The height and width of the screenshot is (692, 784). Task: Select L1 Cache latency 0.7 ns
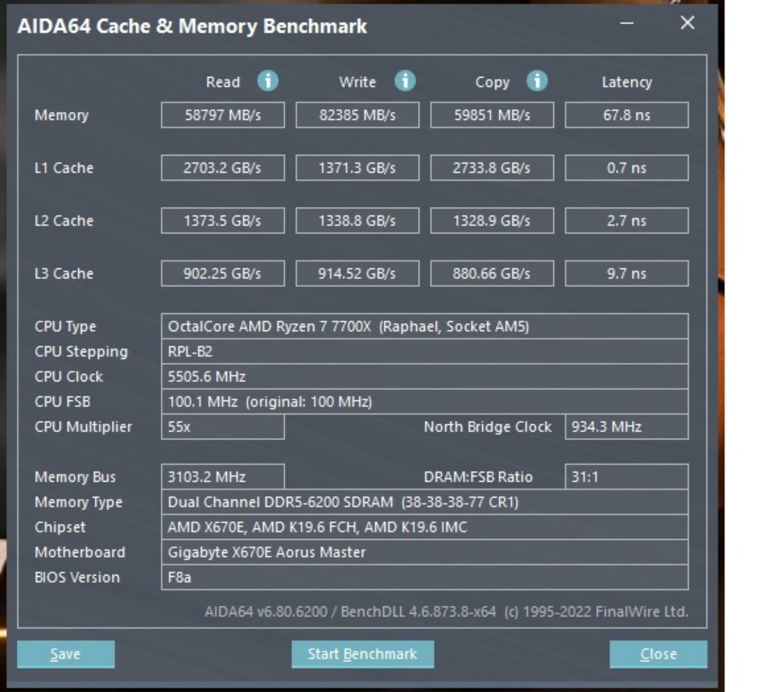627,168
